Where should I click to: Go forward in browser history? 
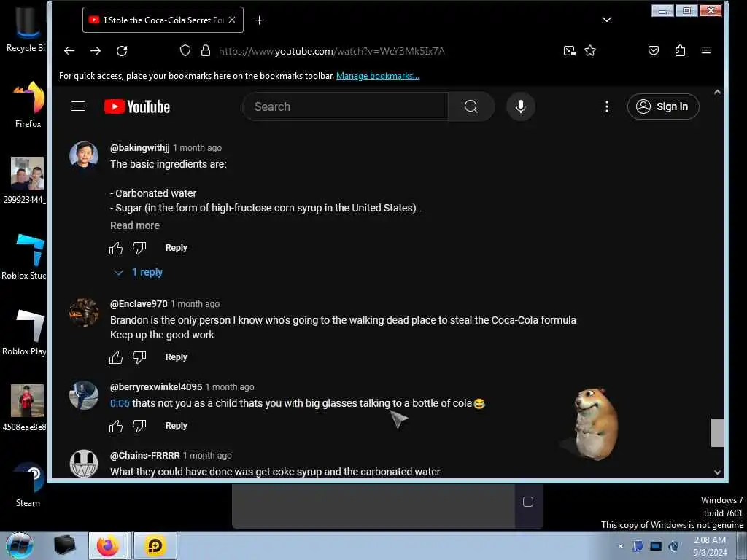coord(96,51)
